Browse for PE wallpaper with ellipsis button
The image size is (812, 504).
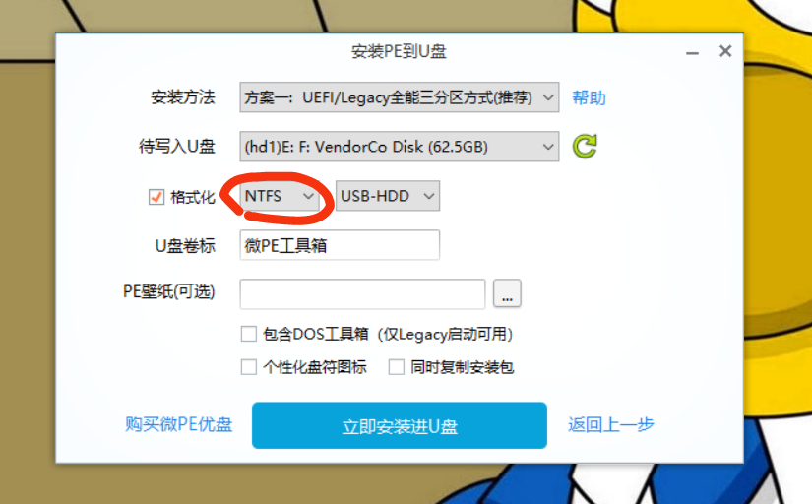(x=507, y=293)
